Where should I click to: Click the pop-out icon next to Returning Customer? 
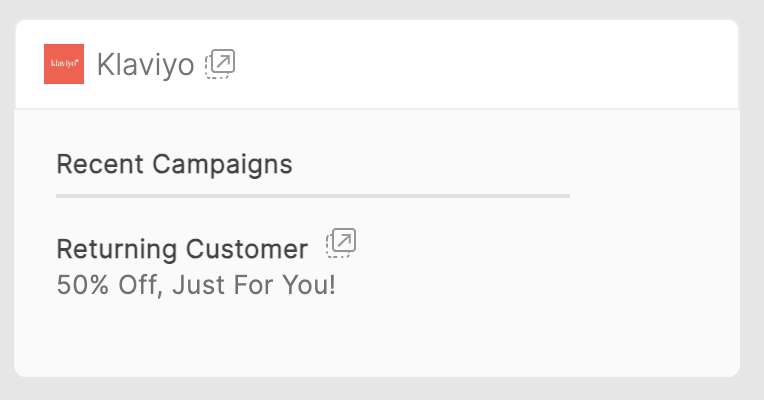coord(341,243)
